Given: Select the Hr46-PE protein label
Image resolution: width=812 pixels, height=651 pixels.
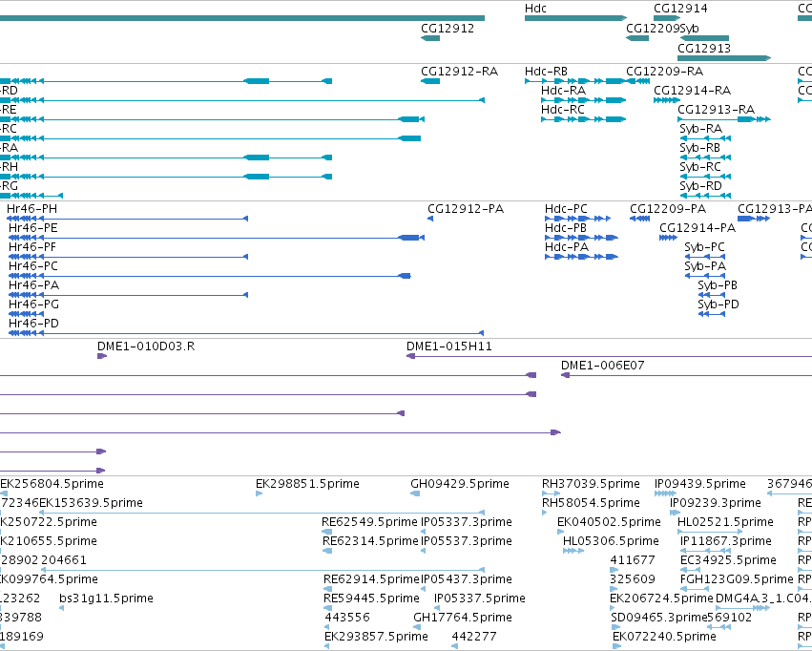Looking at the screenshot, I should (33, 228).
